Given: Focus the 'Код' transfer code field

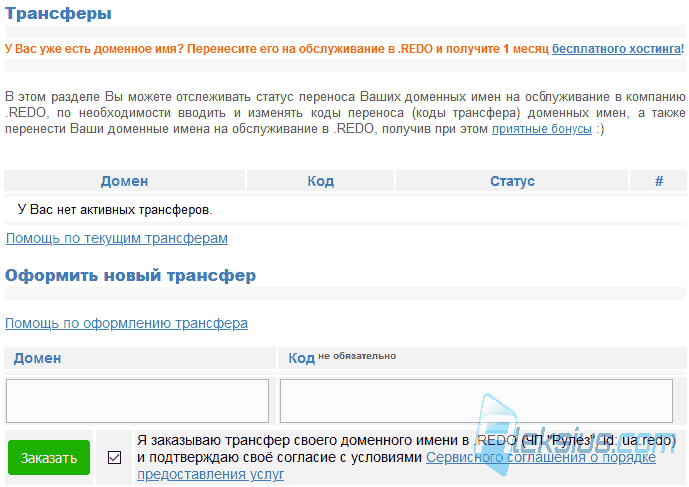Looking at the screenshot, I should click(x=476, y=401).
